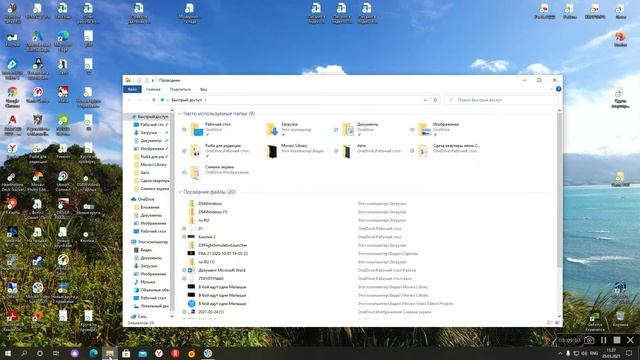Screen dimensions: 640x360
Task: Select Объемные объекты in the navigation pane
Action: click(x=151, y=290)
